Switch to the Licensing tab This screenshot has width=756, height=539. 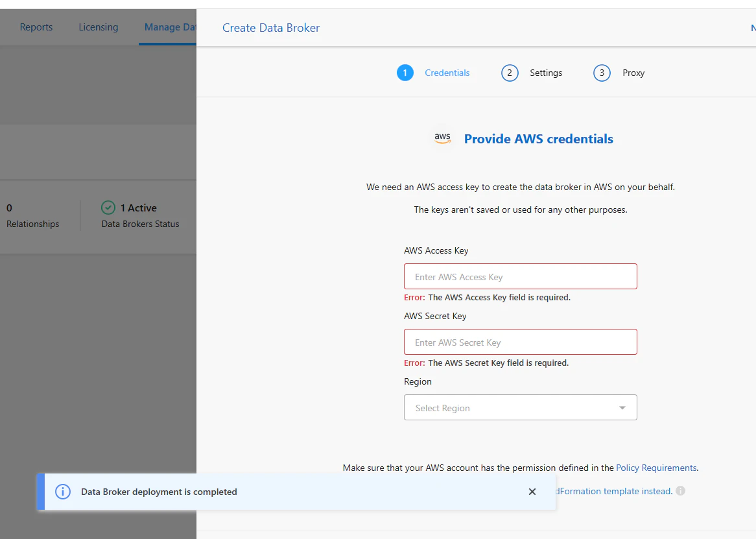[99, 27]
